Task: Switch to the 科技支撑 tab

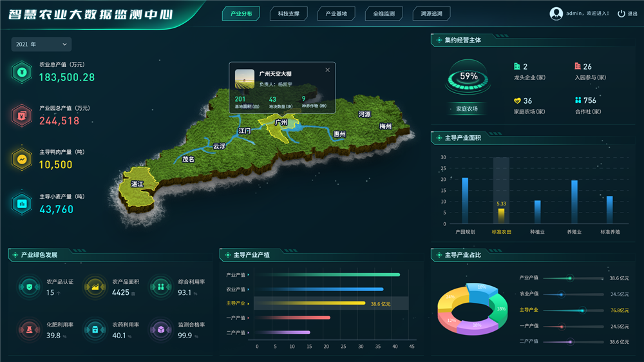Action: 289,14
